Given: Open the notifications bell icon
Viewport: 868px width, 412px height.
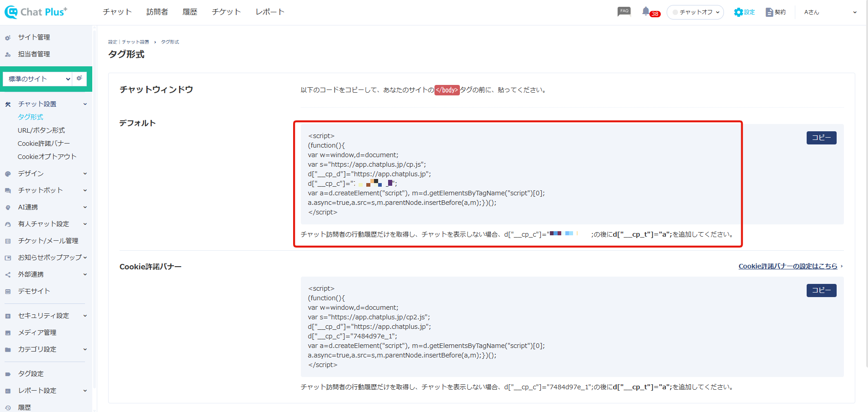Looking at the screenshot, I should (x=646, y=11).
